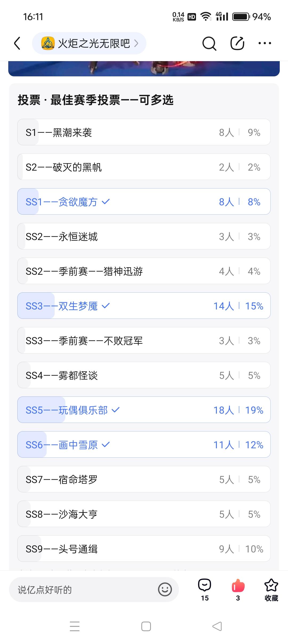Viewport: 288px width, 644px height.
Task: Tap the share/edit square-arrow icon
Action: point(237,43)
